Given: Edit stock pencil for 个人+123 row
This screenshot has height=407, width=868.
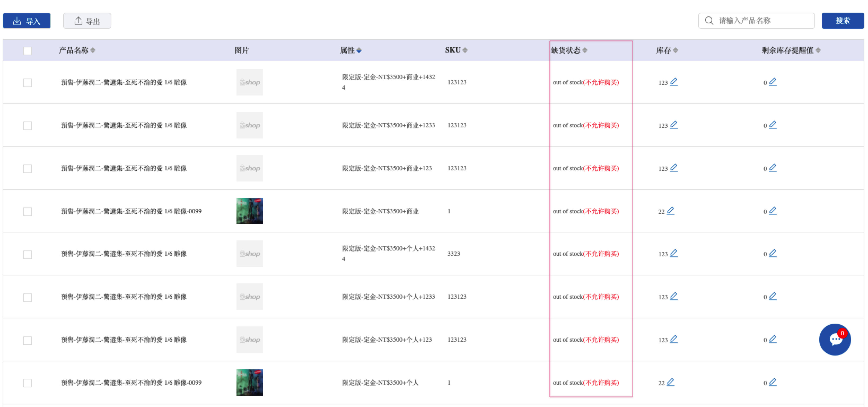Looking at the screenshot, I should tap(674, 339).
